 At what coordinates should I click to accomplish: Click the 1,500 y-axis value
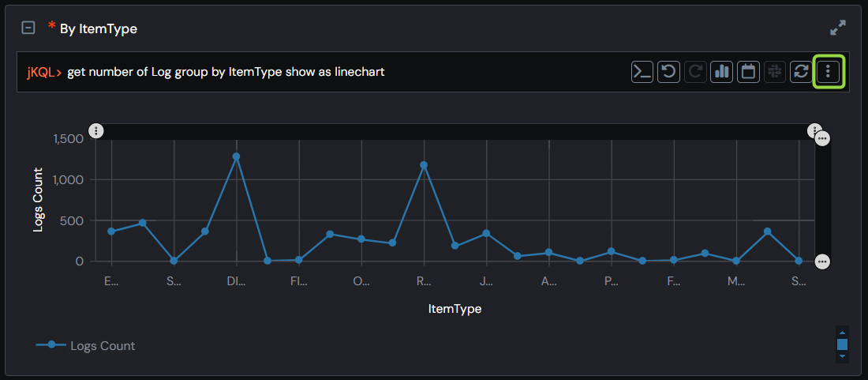coord(68,138)
